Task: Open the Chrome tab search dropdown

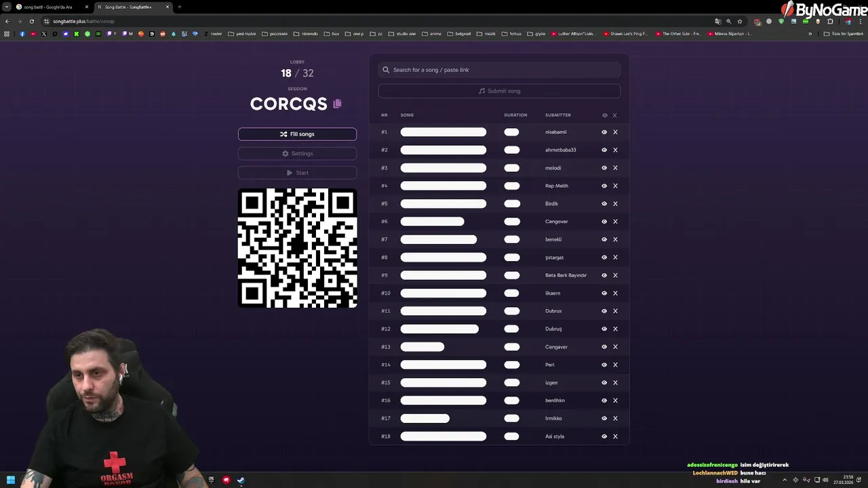Action: tap(7, 7)
